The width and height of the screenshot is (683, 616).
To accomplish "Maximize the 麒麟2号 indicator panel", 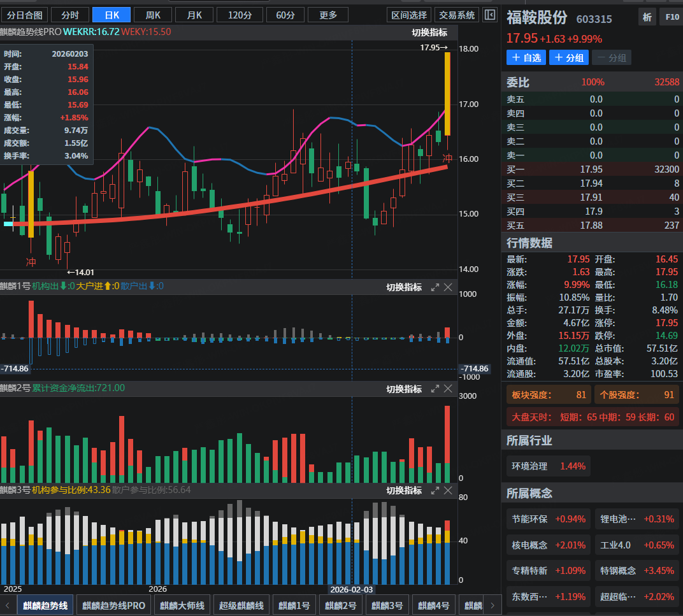I will point(435,389).
